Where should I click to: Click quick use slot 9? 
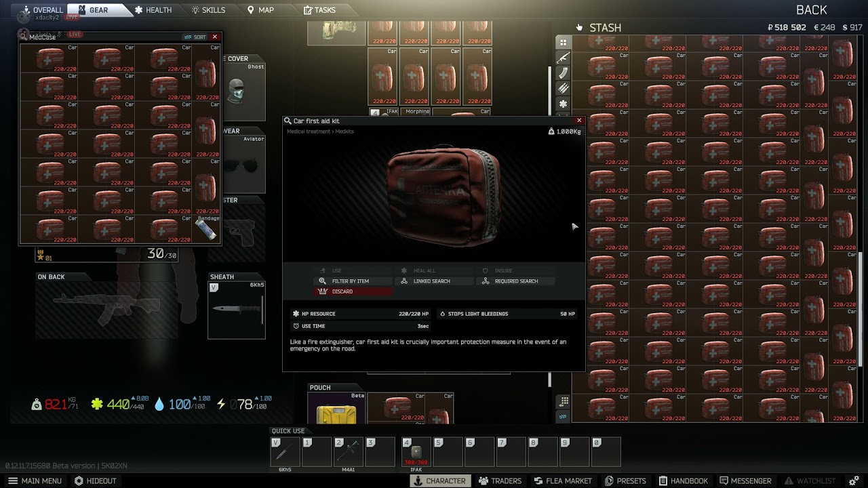pos(574,452)
